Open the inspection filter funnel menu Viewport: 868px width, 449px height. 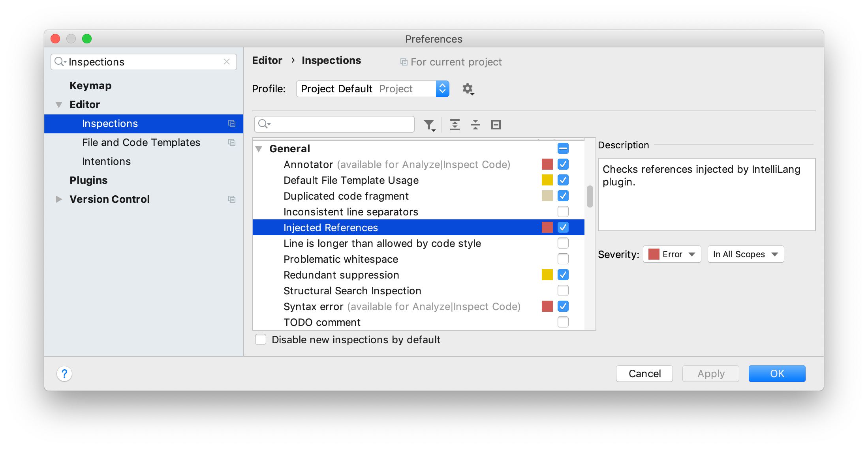click(429, 125)
